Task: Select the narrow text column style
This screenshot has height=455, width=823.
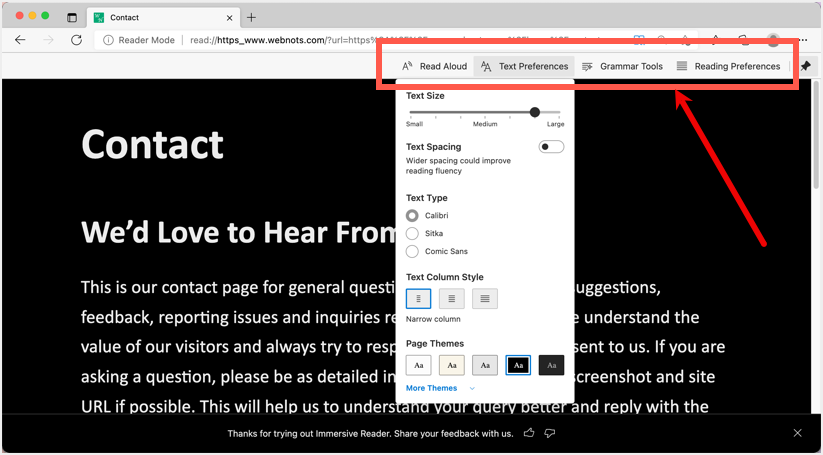Action: coord(419,298)
